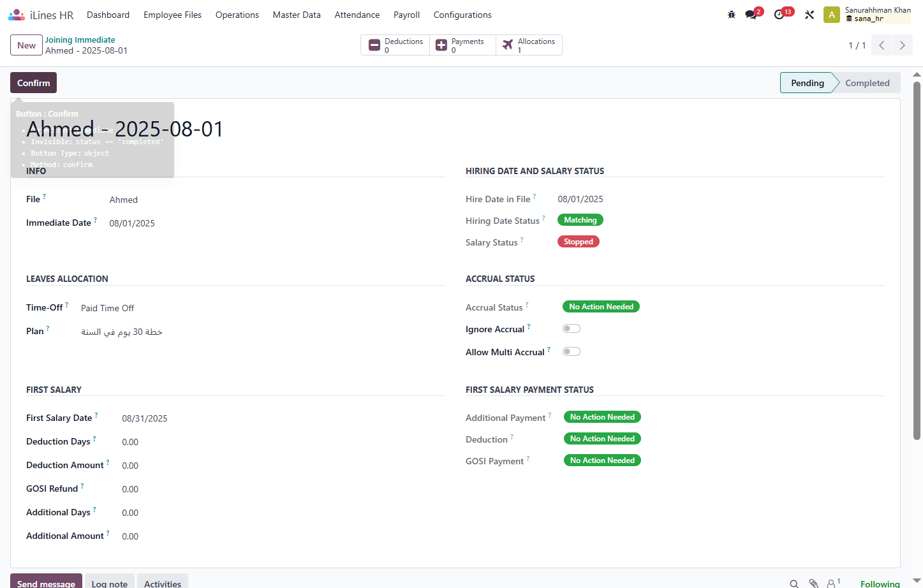
Task: Click the New record button
Action: (26, 45)
